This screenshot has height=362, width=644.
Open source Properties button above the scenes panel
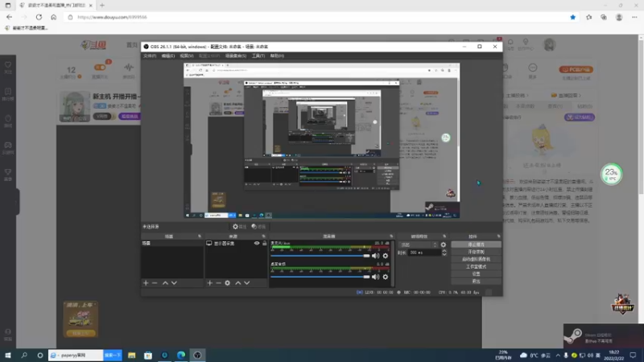tap(239, 227)
